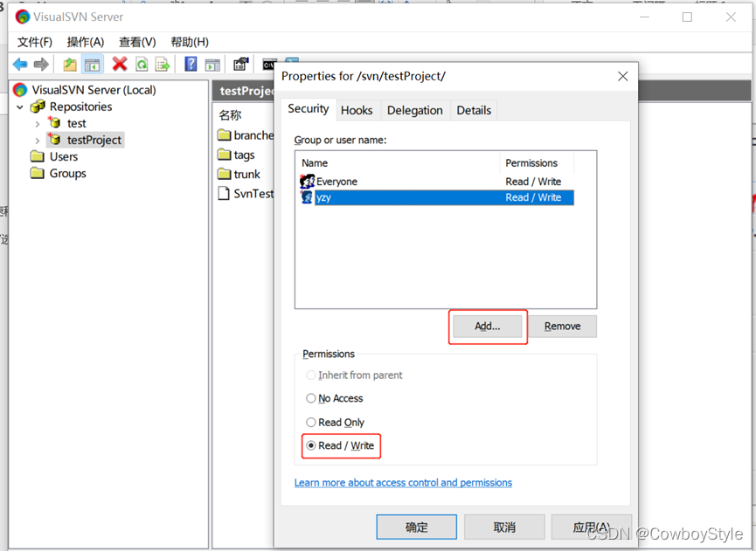The image size is (756, 551).
Task: Switch to the Details tab
Action: coord(474,110)
